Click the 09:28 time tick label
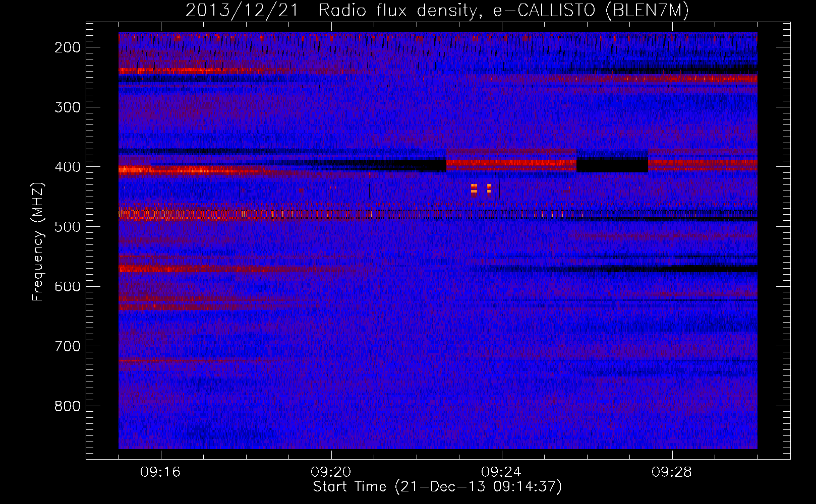Screen dimensions: 816x504 coord(672,472)
